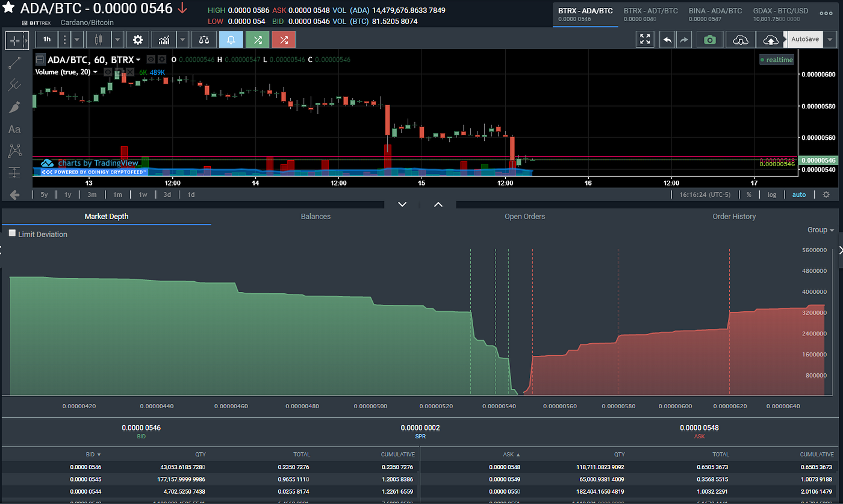The height and width of the screenshot is (504, 843).
Task: Set chart range to 1d
Action: (191, 194)
